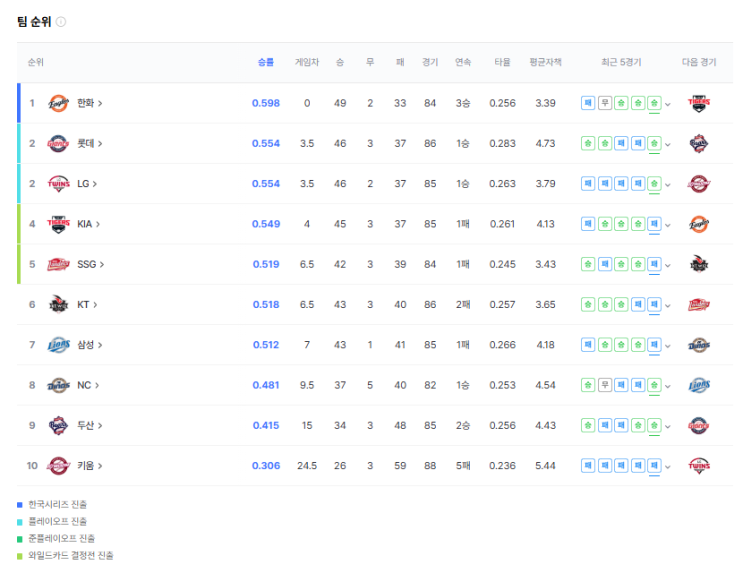Click the Tigers logo in 한화's next-game column
This screenshot has height=573, width=743.
[699, 103]
